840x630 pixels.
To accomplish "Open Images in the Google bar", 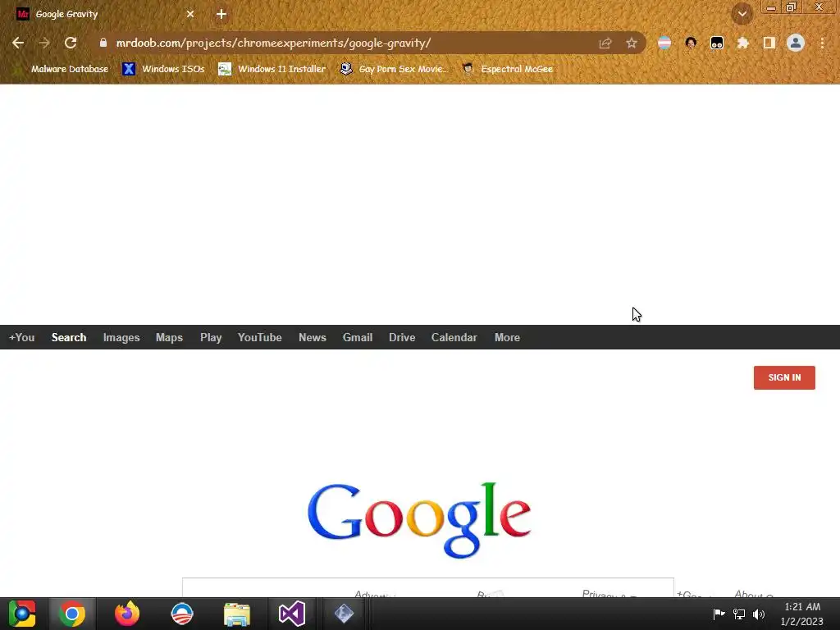I will point(121,337).
